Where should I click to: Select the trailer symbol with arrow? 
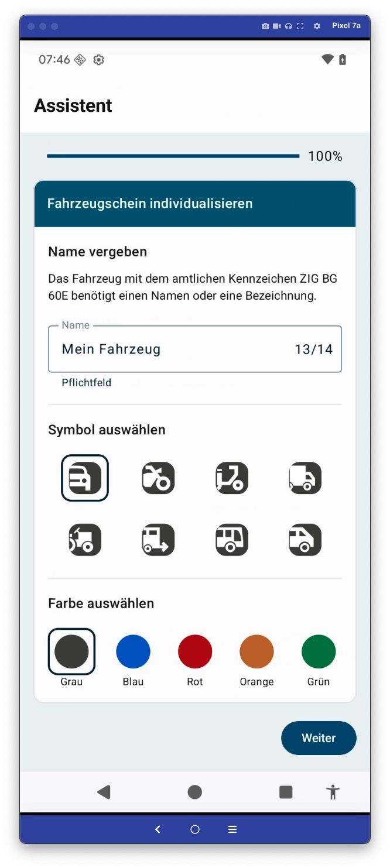coord(158,540)
